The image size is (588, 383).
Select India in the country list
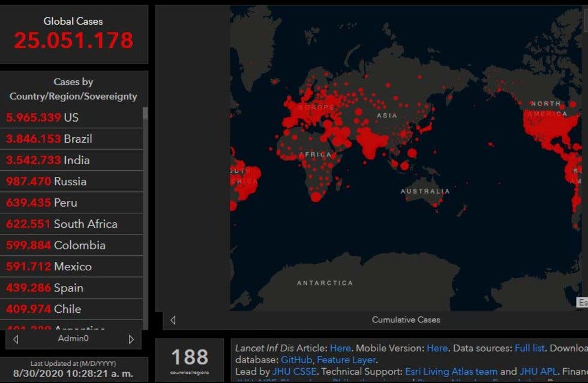71,160
